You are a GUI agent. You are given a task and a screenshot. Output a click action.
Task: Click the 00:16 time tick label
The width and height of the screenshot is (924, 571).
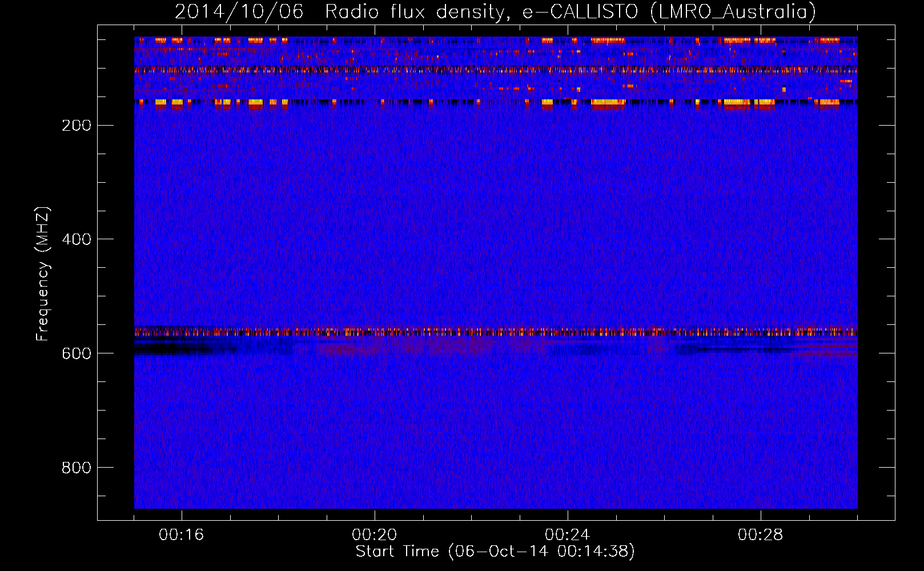pyautogui.click(x=182, y=535)
